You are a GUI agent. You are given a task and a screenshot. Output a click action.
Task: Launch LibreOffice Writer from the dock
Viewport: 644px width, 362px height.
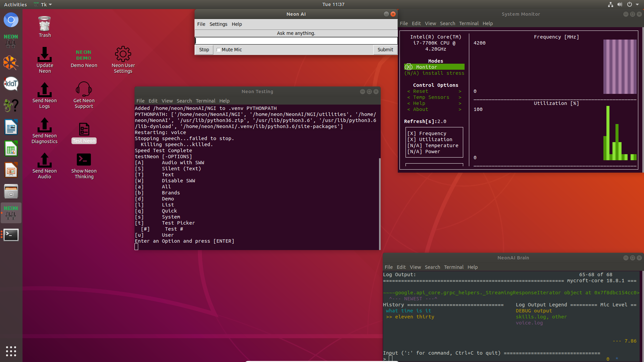[x=11, y=127]
